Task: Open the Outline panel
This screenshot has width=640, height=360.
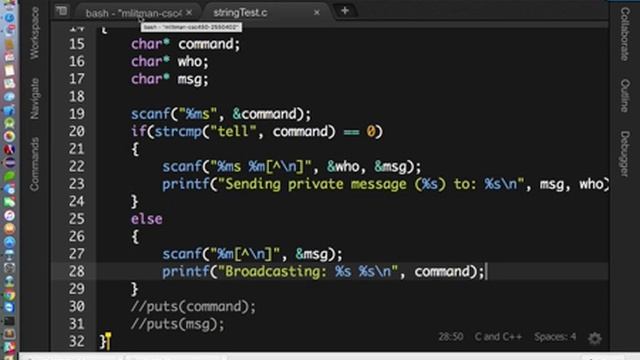Action: (x=624, y=96)
